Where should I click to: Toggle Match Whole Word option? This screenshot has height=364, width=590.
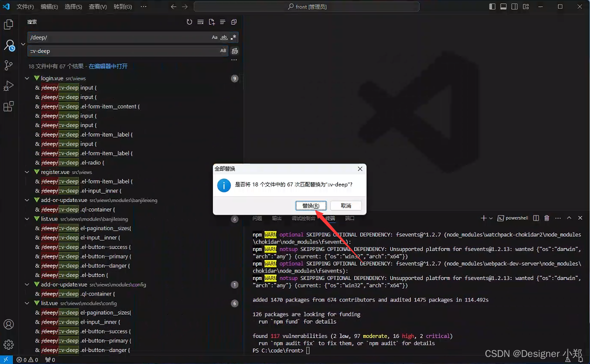(x=224, y=37)
